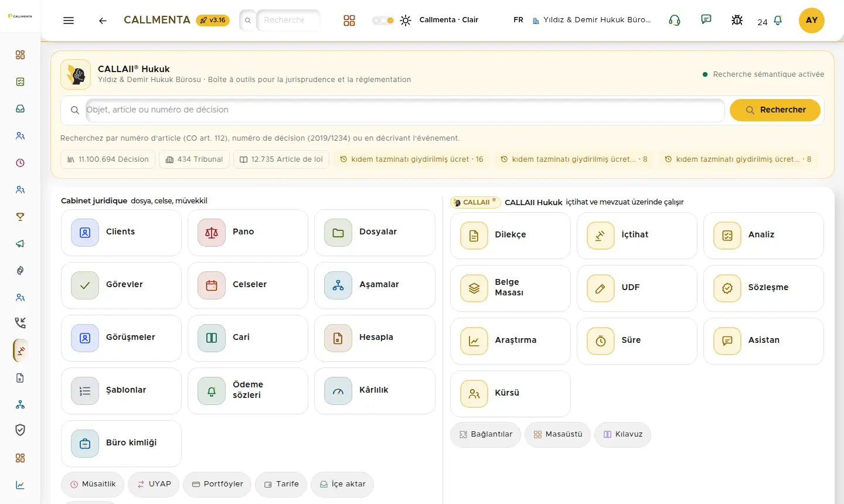Select the active gavel sidebar icon
Viewport: 844px width, 504px height.
pos(21,351)
